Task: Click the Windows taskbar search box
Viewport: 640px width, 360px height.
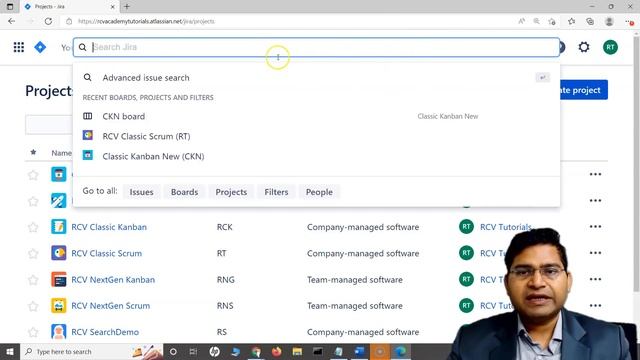Action: coord(92,351)
